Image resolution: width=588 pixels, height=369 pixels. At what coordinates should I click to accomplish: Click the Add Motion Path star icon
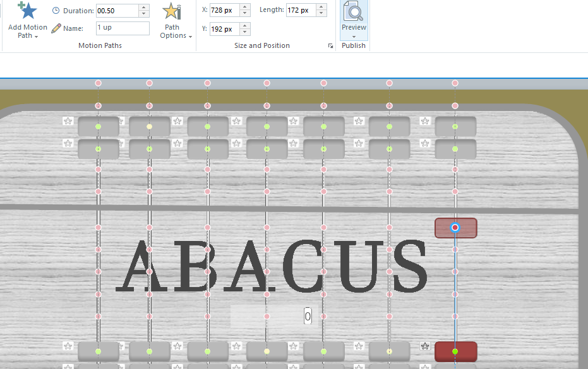(27, 11)
